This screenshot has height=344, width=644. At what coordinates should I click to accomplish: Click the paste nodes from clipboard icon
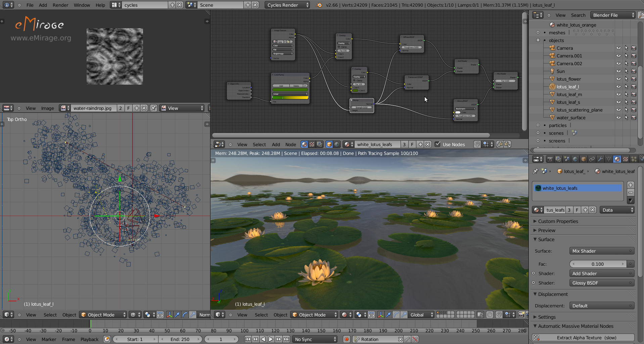pos(507,144)
